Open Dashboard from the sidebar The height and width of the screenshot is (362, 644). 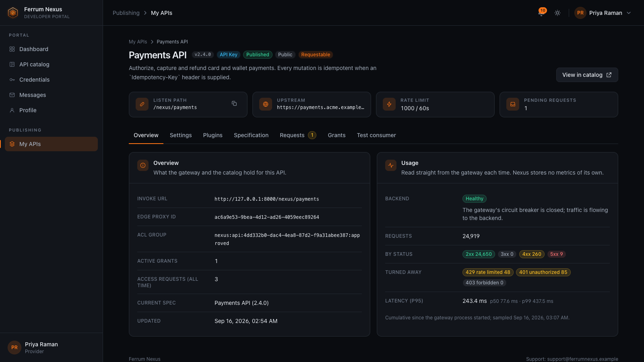pyautogui.click(x=51, y=49)
